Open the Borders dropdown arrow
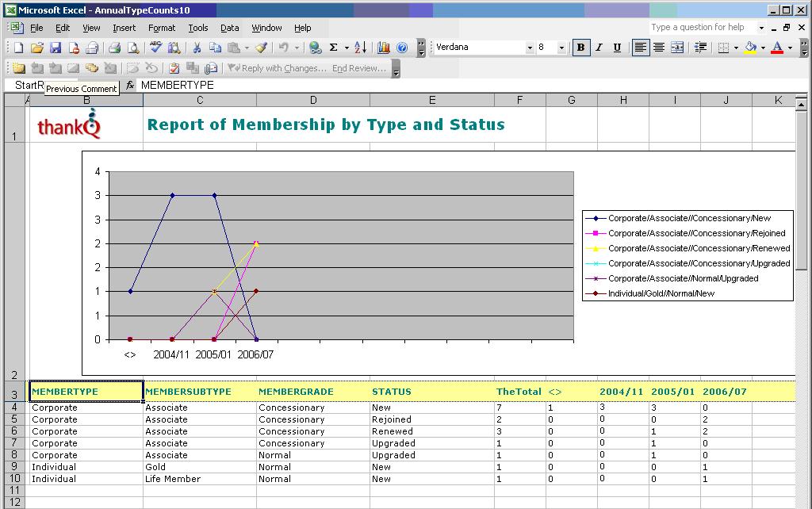 pos(735,48)
